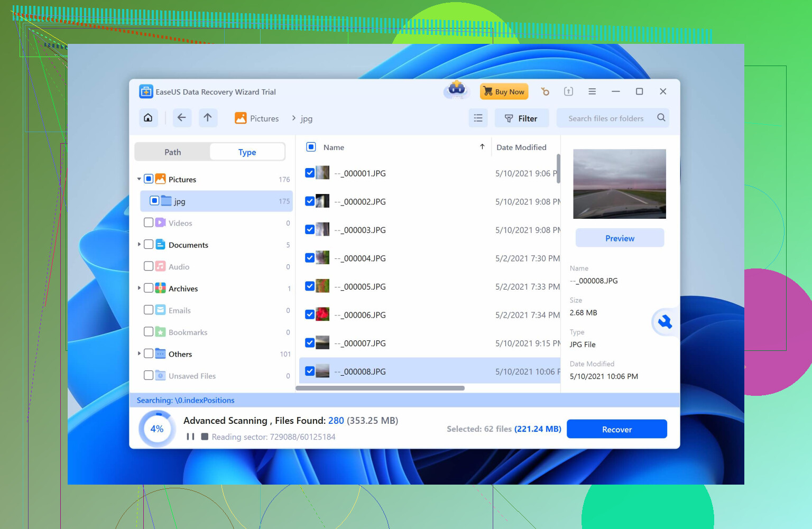Viewport: 812px width, 529px height.
Task: Go up one folder level
Action: coord(208,118)
